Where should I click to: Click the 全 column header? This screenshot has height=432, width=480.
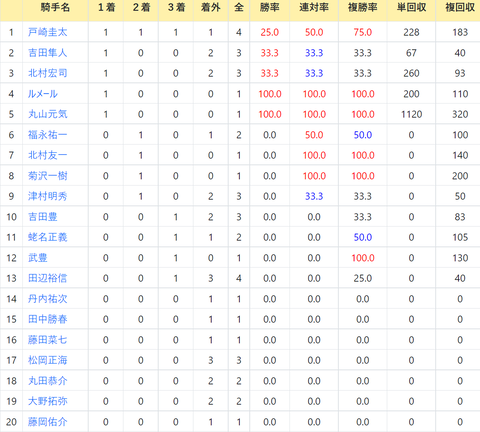(x=239, y=7)
